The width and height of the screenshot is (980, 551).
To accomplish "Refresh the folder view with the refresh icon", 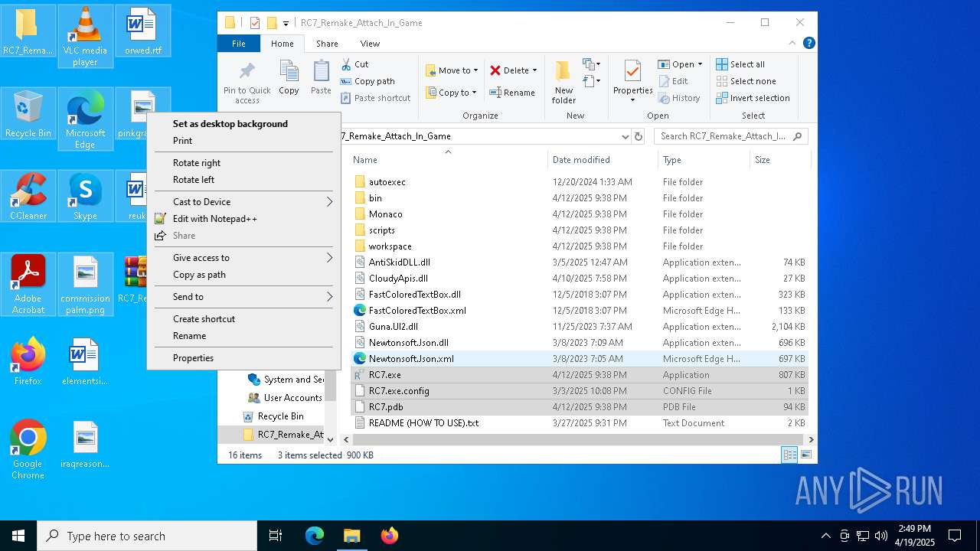I will tap(639, 136).
